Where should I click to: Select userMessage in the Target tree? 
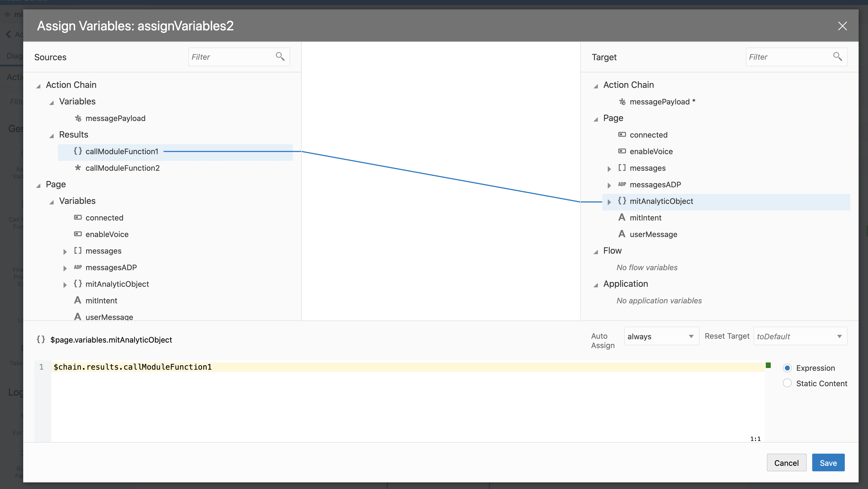[x=653, y=234]
